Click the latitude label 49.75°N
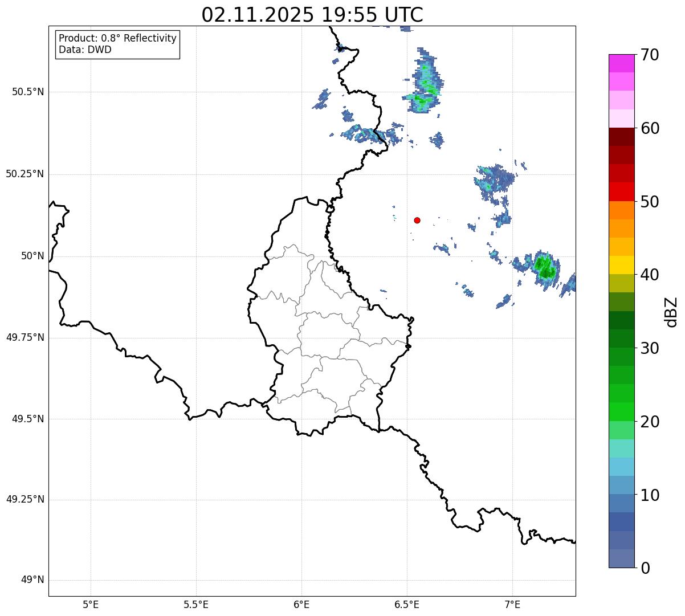 tap(25, 337)
